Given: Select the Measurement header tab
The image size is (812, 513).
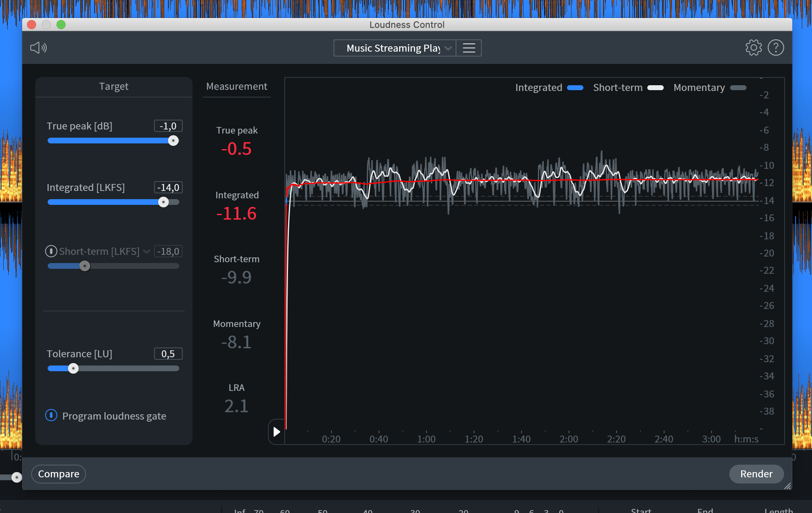Looking at the screenshot, I should [x=236, y=86].
